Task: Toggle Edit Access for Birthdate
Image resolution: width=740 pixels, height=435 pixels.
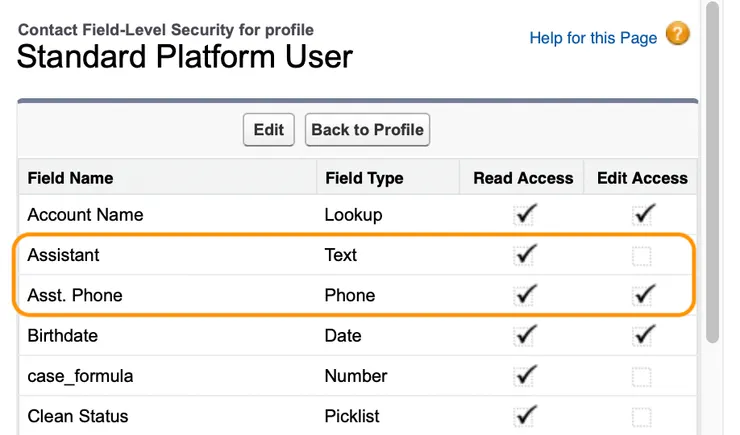Action: coord(643,335)
